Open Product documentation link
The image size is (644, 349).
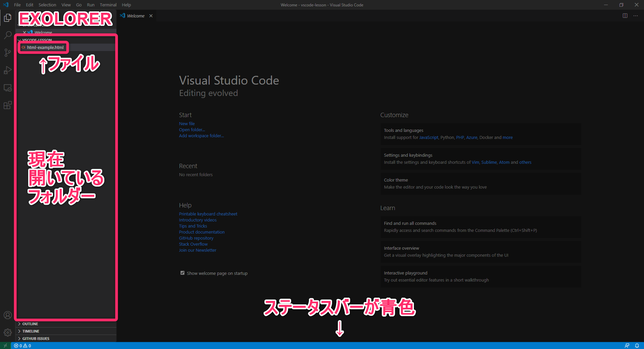point(202,232)
